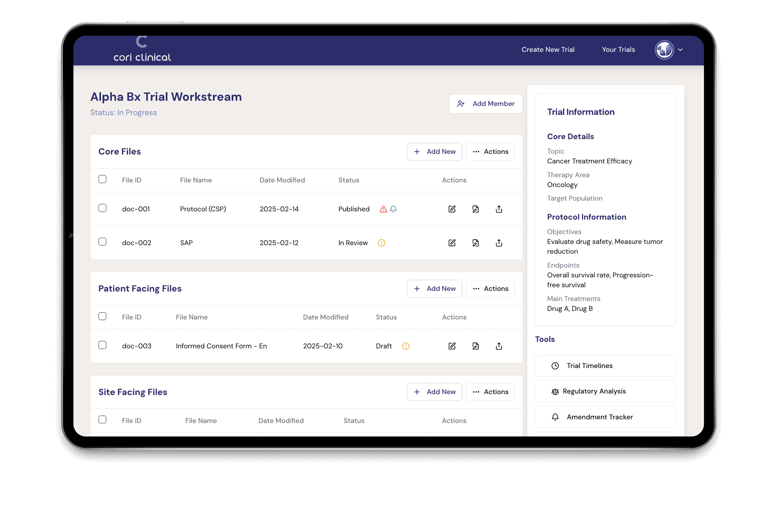Click the bell notification icon on Protocol (CSP)
This screenshot has height=532, width=777.
[x=393, y=209]
